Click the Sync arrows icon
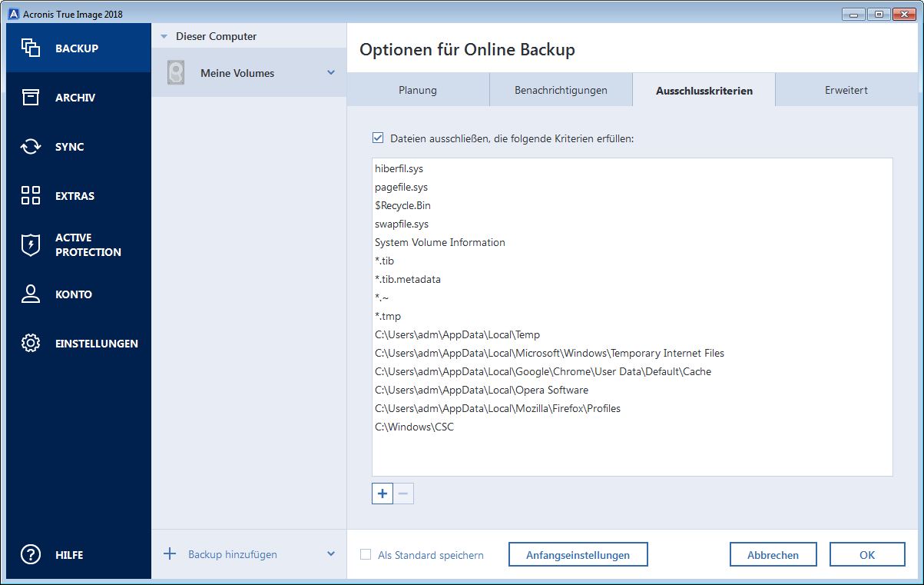 pos(31,147)
